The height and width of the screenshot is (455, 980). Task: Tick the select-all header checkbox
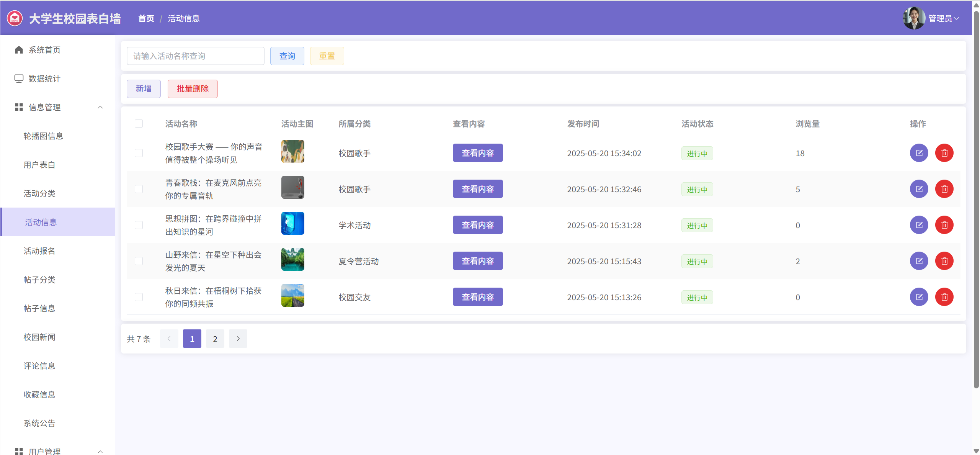[139, 123]
